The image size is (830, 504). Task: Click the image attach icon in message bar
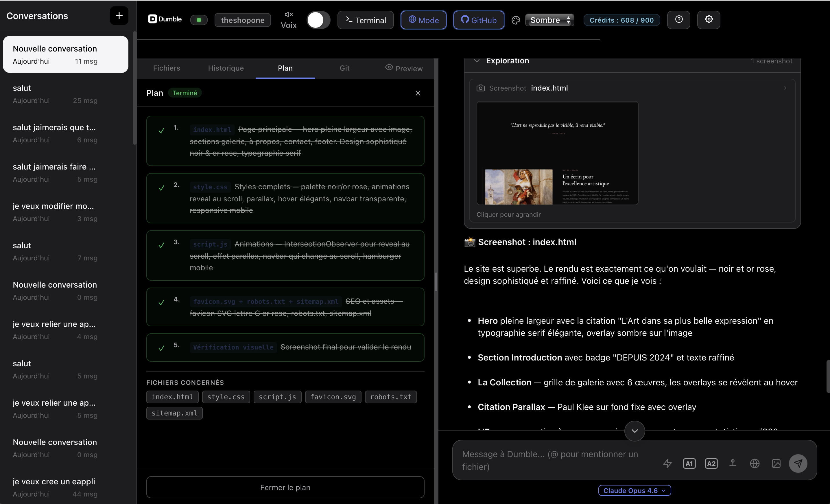pos(776,463)
